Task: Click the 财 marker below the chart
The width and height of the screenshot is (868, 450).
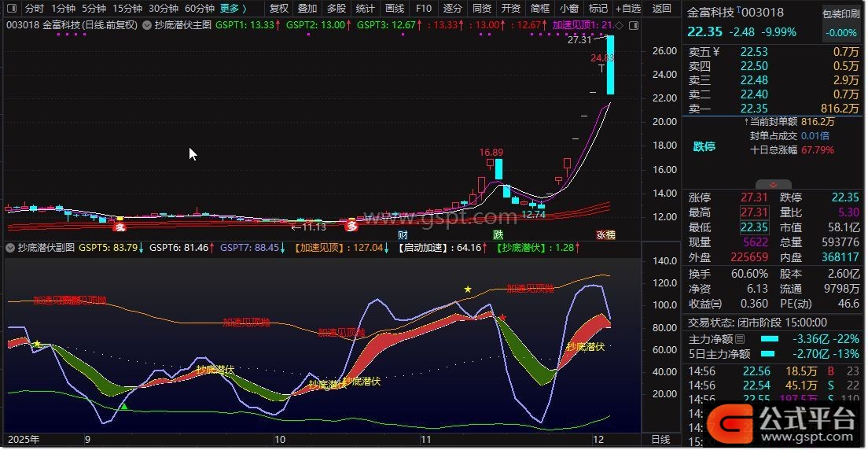Action: coord(403,235)
